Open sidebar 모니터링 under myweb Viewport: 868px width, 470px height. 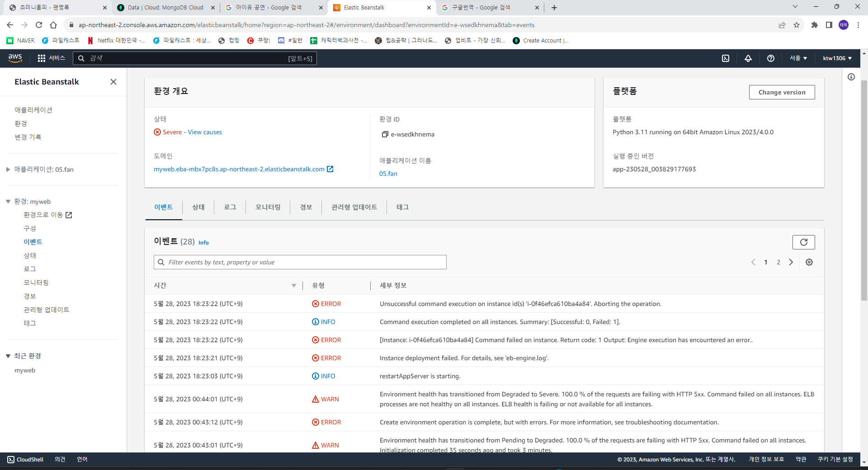click(36, 283)
